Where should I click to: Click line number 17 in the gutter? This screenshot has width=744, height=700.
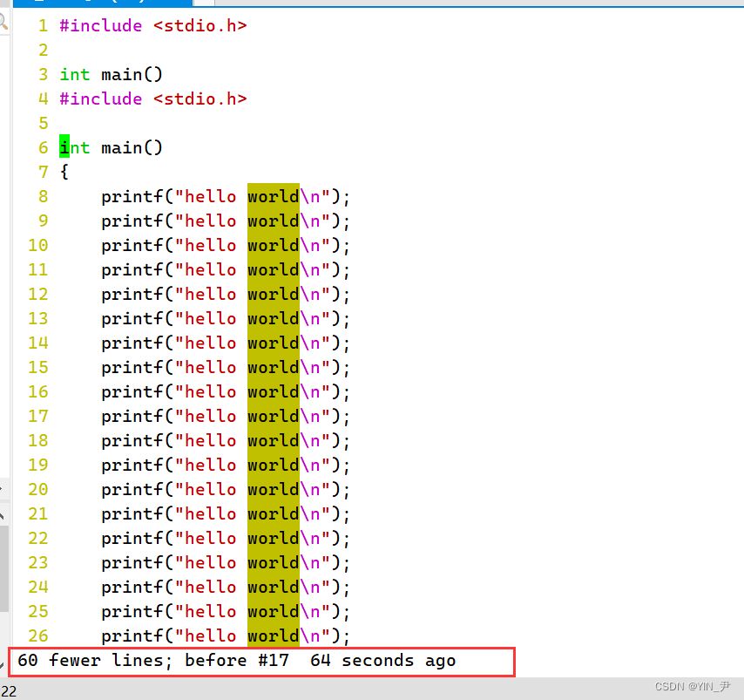(x=37, y=417)
